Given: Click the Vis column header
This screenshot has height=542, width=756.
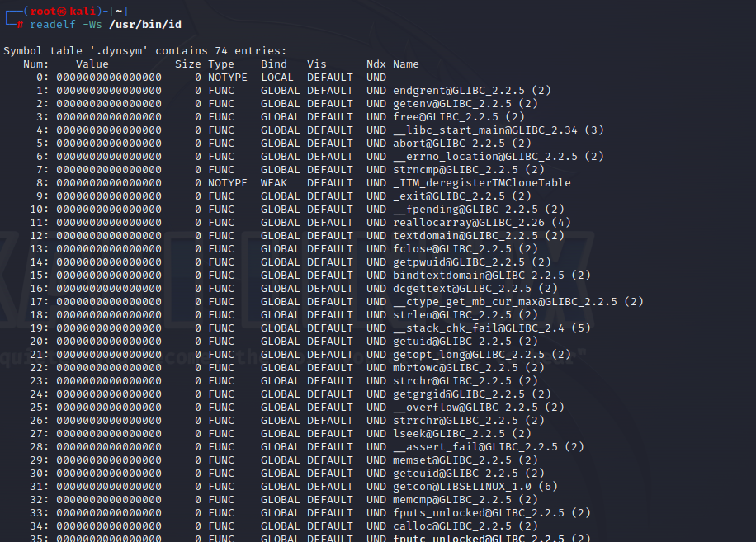Looking at the screenshot, I should [317, 64].
